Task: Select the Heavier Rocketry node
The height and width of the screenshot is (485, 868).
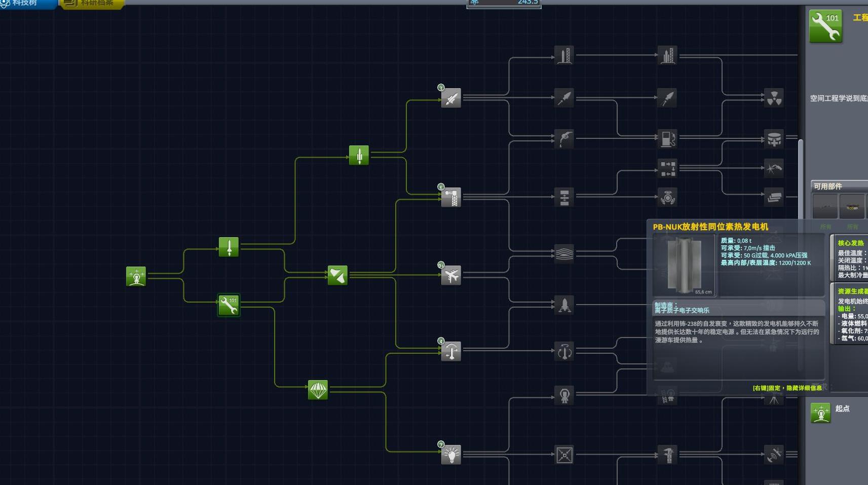Action: click(x=667, y=55)
